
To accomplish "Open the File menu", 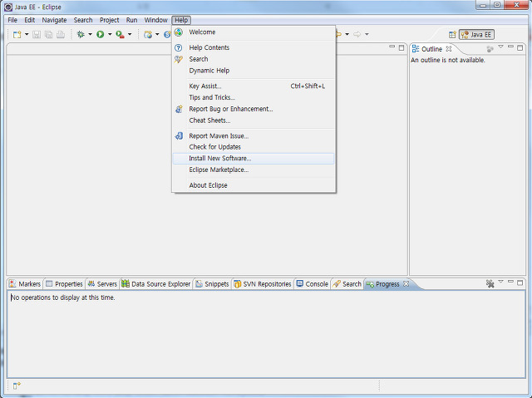I will click(12, 20).
